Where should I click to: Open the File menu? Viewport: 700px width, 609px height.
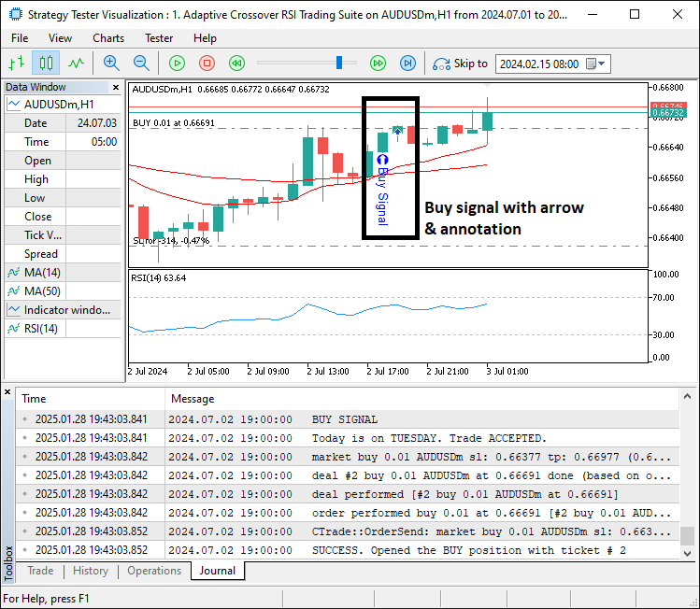(x=20, y=38)
